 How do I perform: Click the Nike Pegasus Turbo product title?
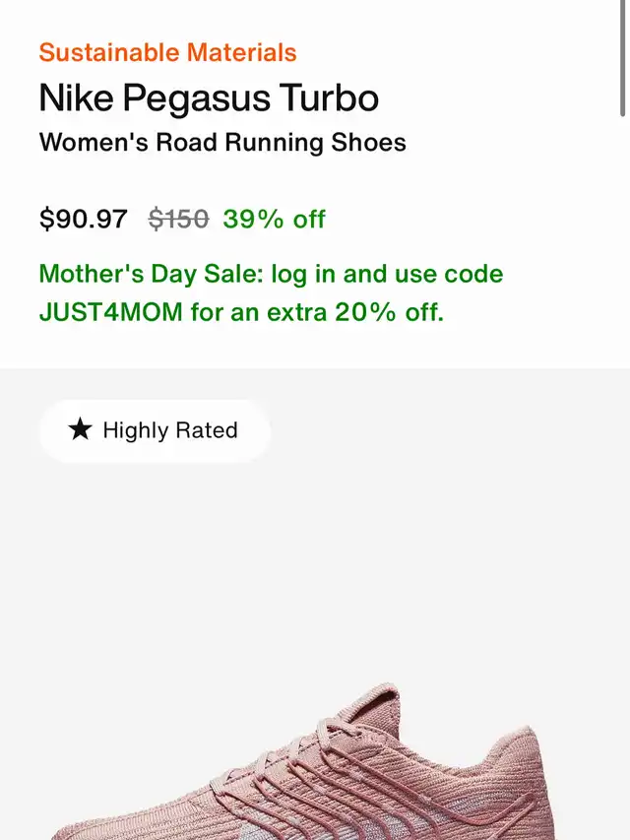coord(209,97)
